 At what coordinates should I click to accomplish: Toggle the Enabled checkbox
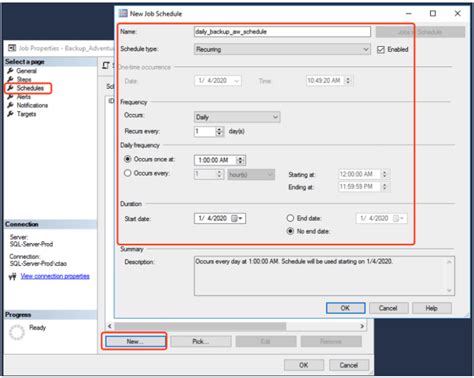tap(381, 50)
